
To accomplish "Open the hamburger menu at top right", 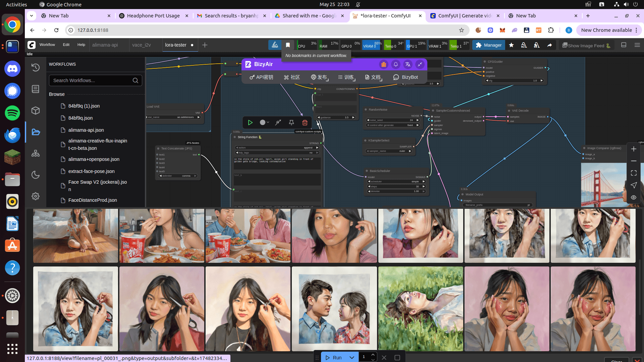I will 637,45.
